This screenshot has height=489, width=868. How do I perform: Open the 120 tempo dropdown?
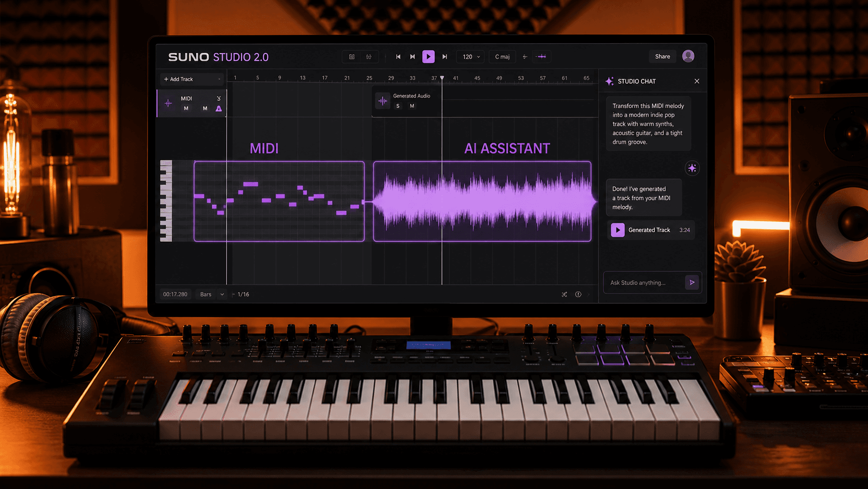471,57
